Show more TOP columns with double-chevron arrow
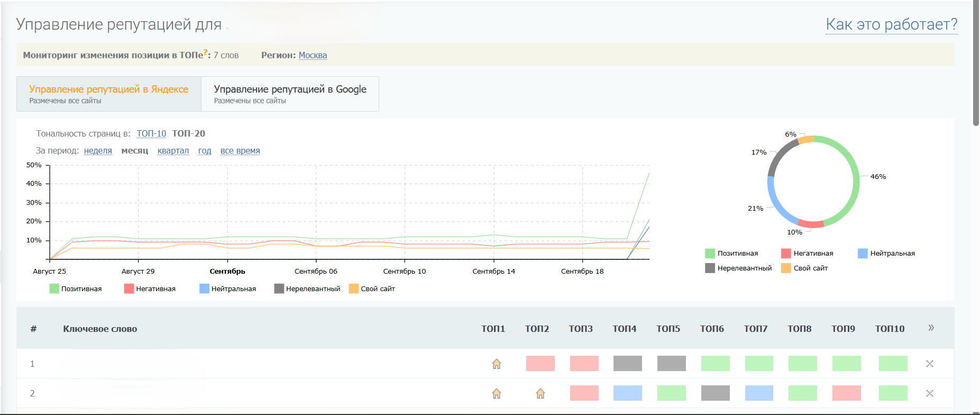The height and width of the screenshot is (415, 980). (x=931, y=328)
